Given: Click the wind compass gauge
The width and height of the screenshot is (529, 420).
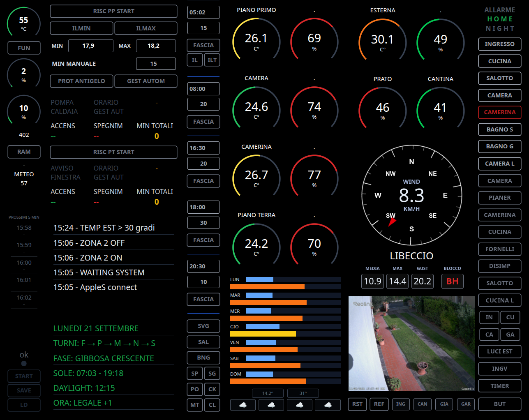Looking at the screenshot, I should [x=411, y=195].
